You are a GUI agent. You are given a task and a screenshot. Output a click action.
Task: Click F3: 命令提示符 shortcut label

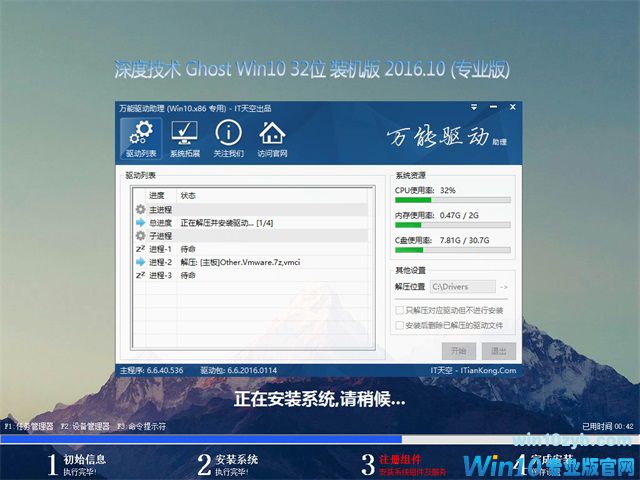[x=142, y=426]
